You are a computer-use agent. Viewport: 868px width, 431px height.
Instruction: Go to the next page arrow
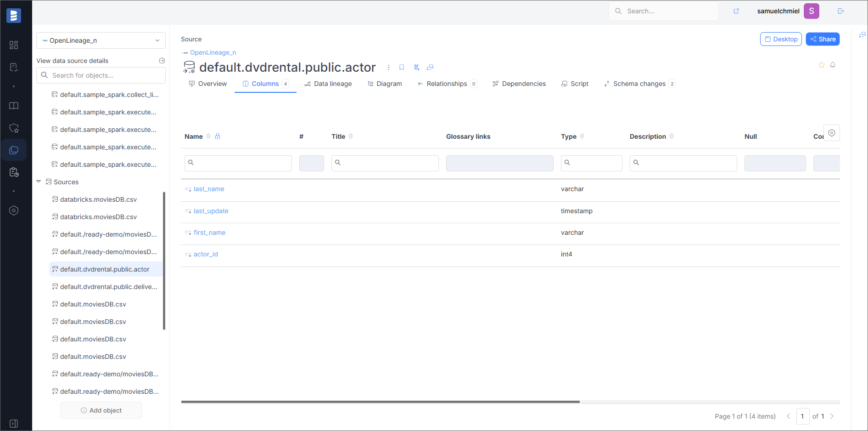[x=832, y=416]
